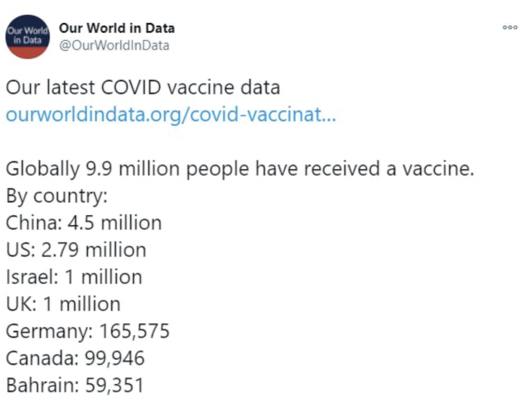Click the word "Bahrain" in the list
The height and width of the screenshot is (402, 532).
pos(41,385)
